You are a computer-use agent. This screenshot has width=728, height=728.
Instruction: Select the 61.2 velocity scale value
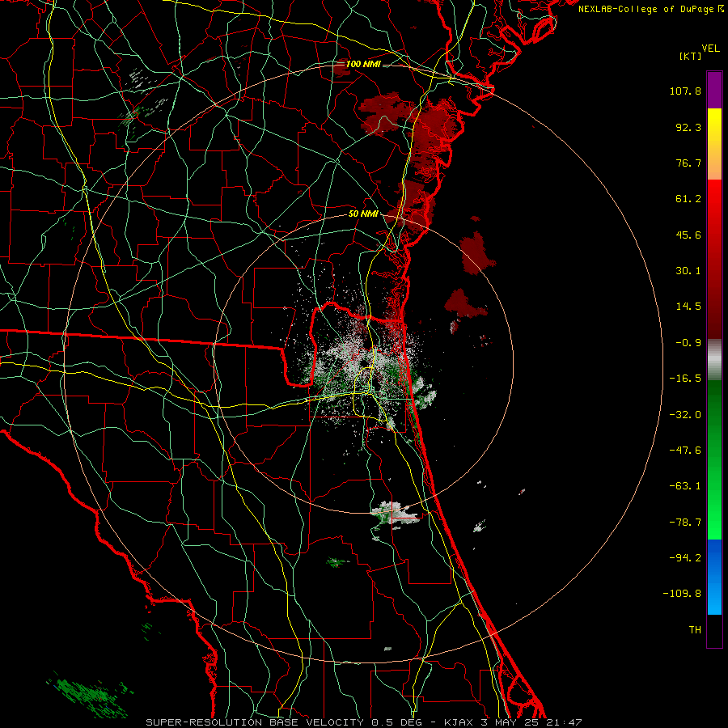point(688,199)
